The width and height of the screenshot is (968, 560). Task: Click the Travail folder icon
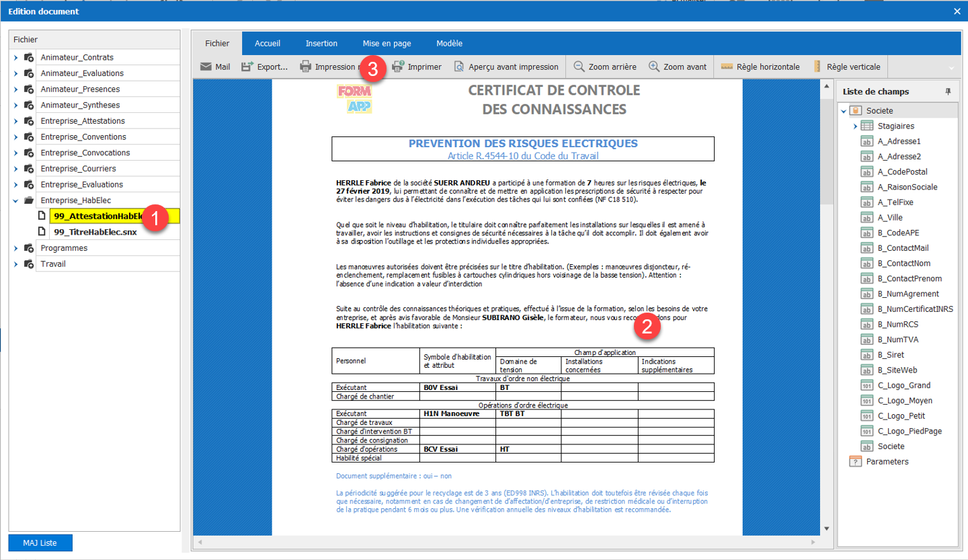point(29,264)
